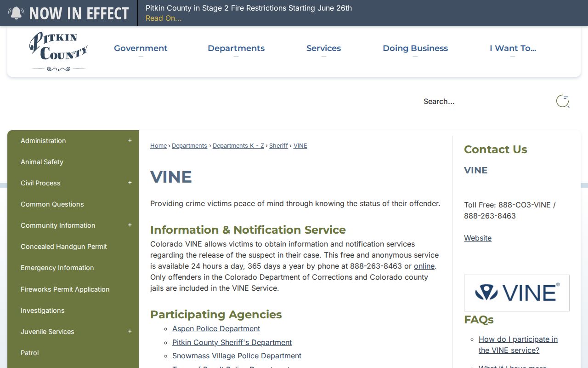
Task: Click the Contact Us heading
Action: [x=495, y=149]
